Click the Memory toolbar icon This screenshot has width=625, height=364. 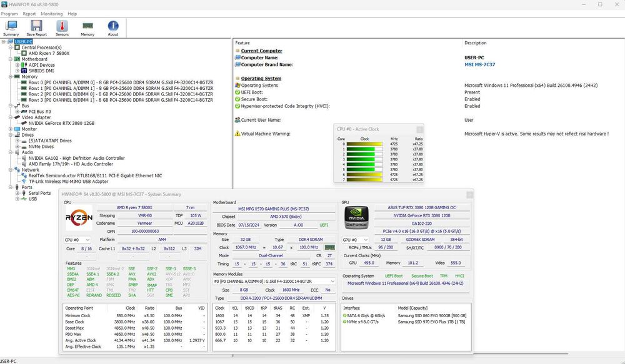point(87,28)
